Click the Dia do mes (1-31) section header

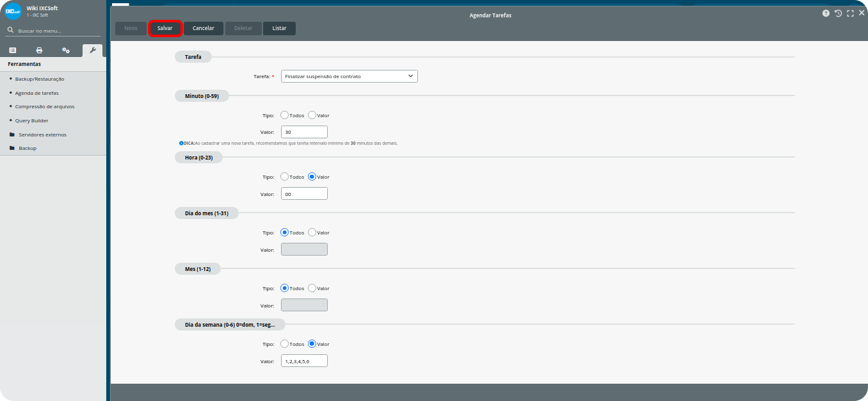(x=207, y=213)
